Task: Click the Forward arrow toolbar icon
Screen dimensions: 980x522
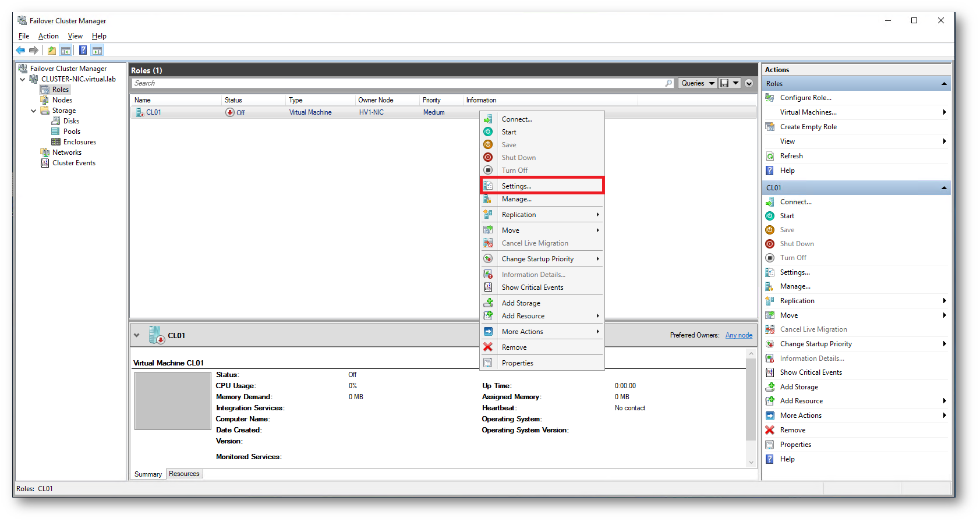Action: (34, 51)
